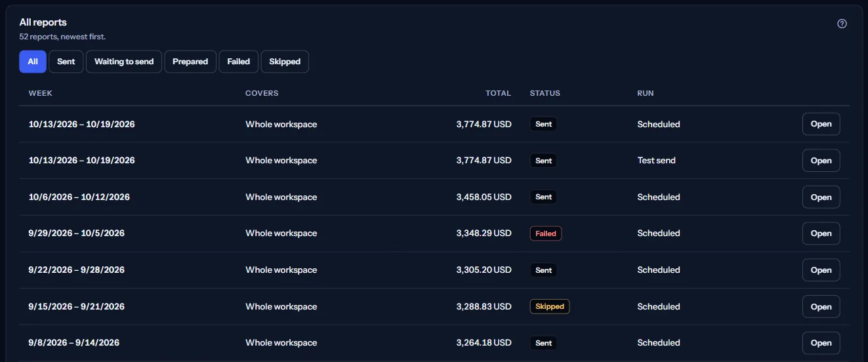The image size is (868, 362).
Task: Click the Sent badge in the 9/22/2026 row
Action: click(x=543, y=270)
